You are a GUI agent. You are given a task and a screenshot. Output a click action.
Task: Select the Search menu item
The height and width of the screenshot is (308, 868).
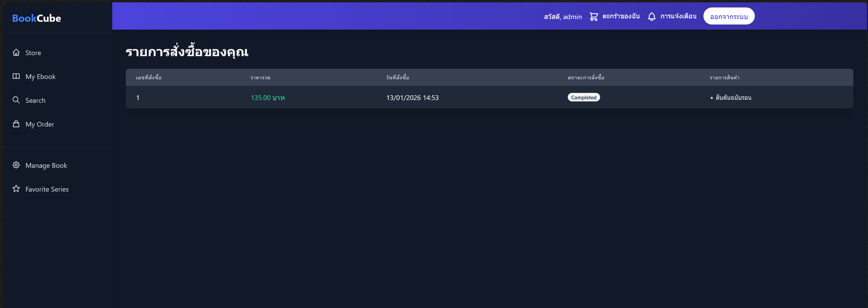35,100
